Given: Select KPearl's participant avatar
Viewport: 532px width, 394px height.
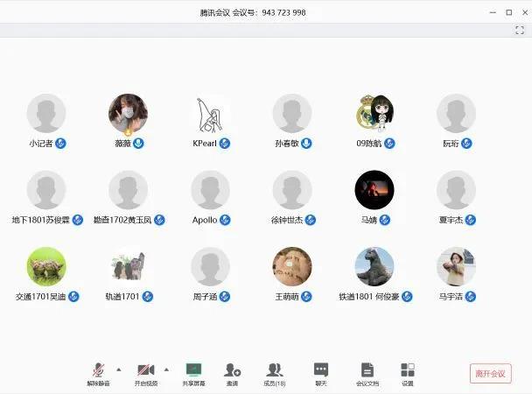Looking at the screenshot, I should tap(211, 114).
